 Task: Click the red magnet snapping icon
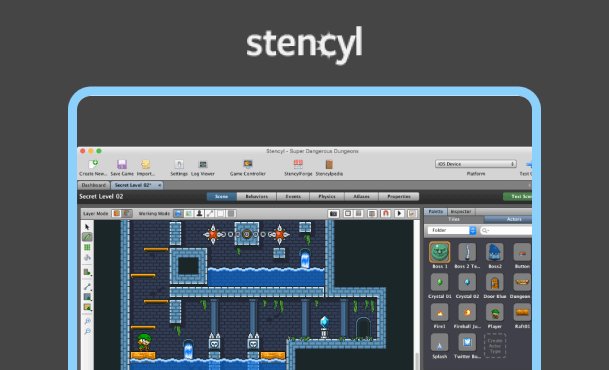coord(386,214)
